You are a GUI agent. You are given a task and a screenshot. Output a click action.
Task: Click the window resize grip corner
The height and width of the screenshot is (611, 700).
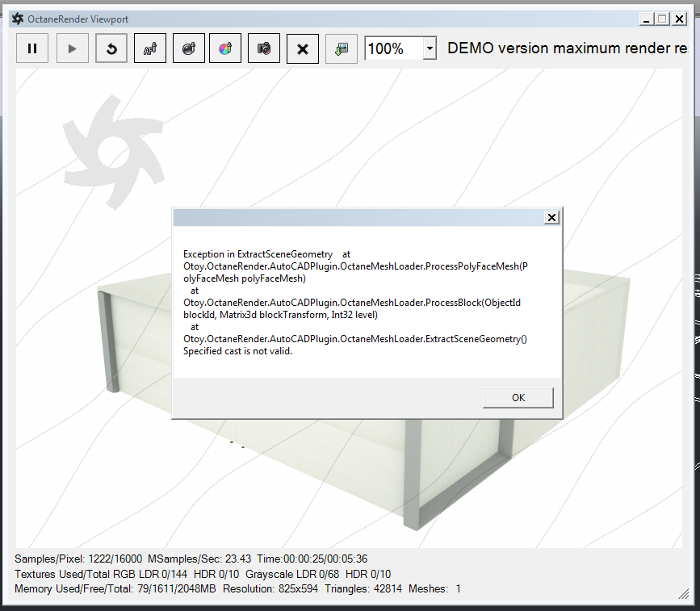(684, 593)
